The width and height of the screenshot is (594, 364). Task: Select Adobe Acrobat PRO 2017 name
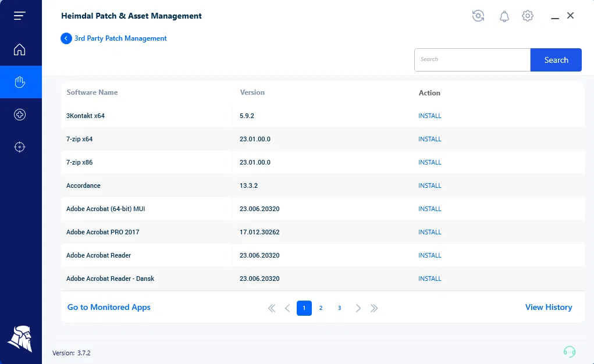[x=102, y=232]
